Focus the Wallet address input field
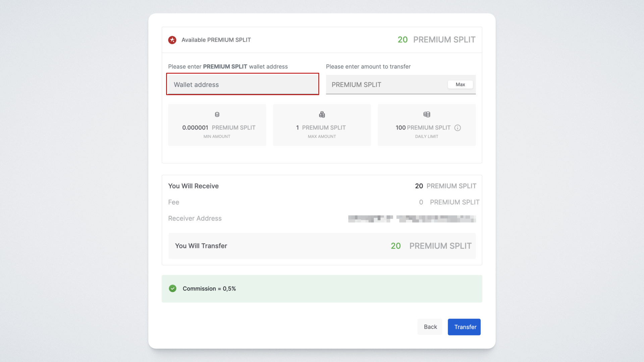Viewport: 644px width, 362px height. pyautogui.click(x=242, y=84)
